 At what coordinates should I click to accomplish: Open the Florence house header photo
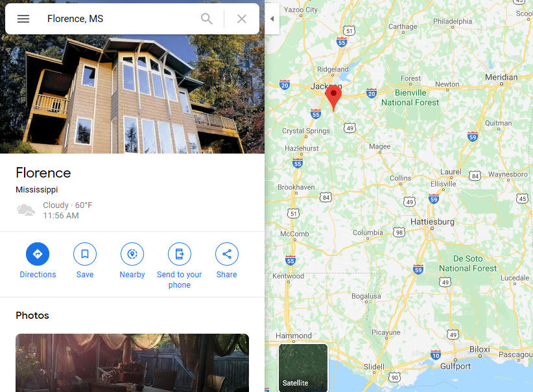132,94
